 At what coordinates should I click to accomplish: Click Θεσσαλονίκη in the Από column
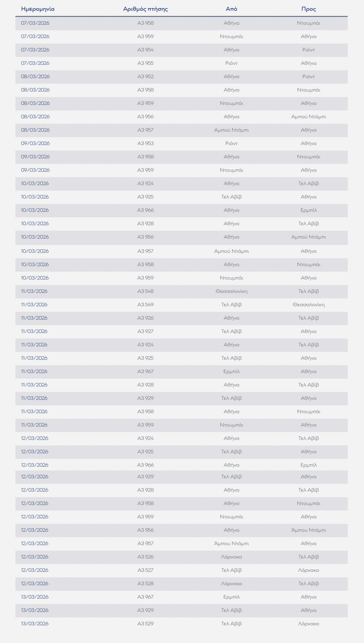(x=232, y=291)
